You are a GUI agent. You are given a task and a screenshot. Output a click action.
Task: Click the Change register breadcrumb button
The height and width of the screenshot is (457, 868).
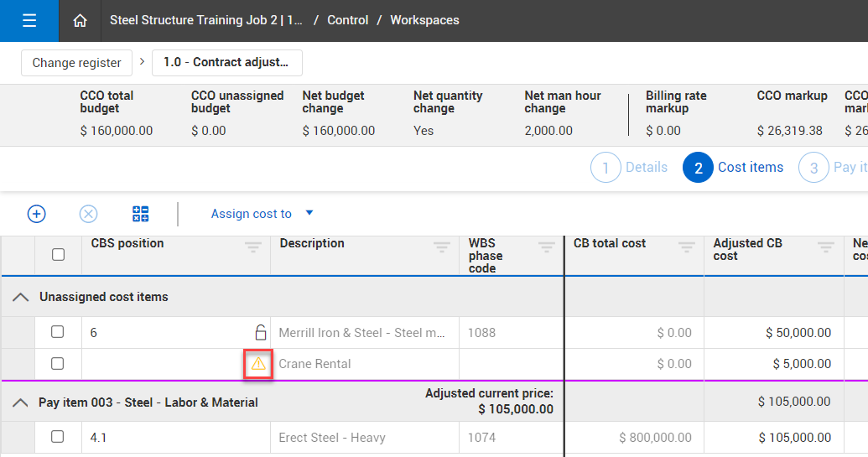pyautogui.click(x=76, y=63)
